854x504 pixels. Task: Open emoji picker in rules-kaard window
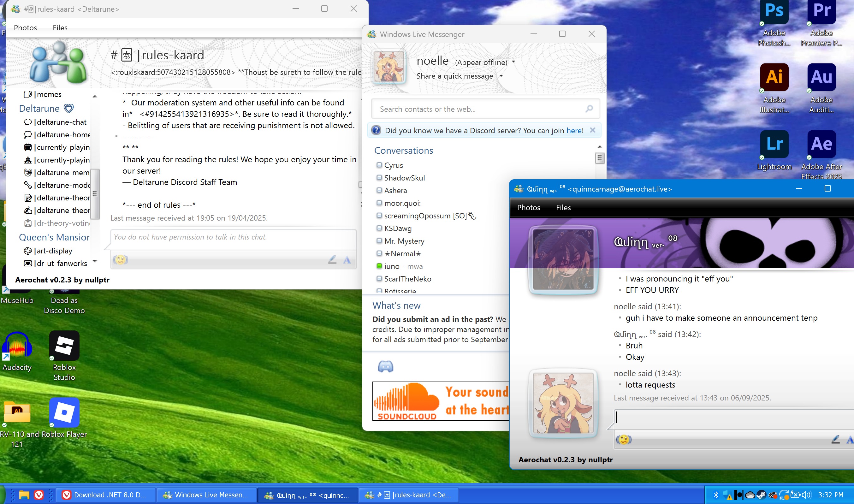pos(121,260)
